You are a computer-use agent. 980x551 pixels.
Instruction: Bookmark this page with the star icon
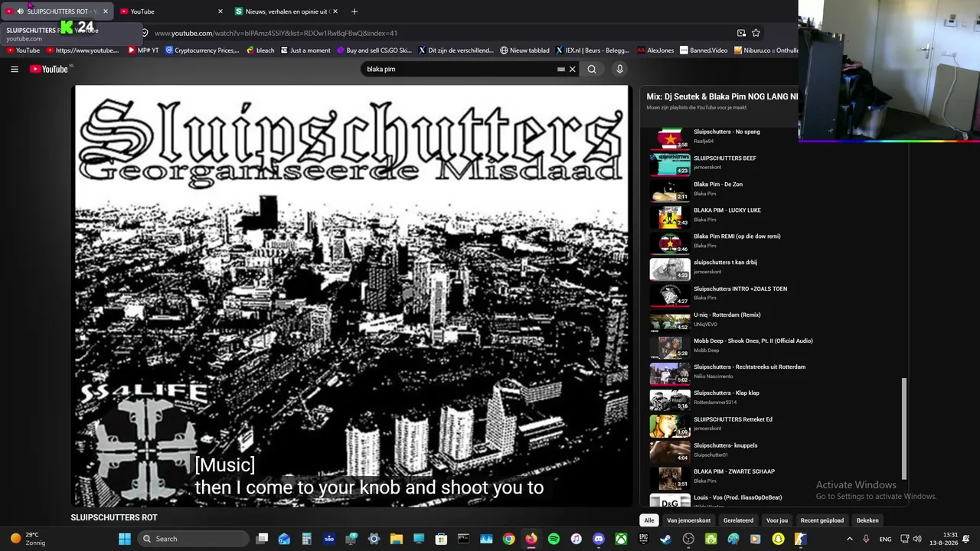756,33
